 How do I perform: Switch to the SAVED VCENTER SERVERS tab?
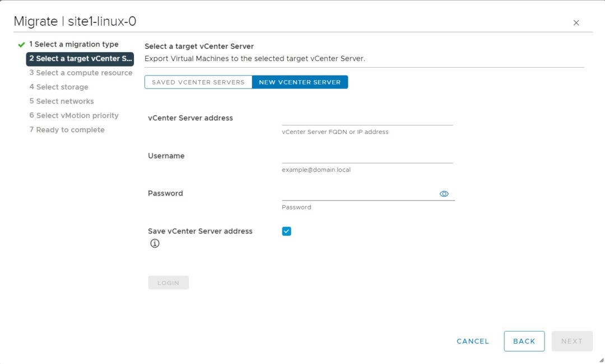198,82
